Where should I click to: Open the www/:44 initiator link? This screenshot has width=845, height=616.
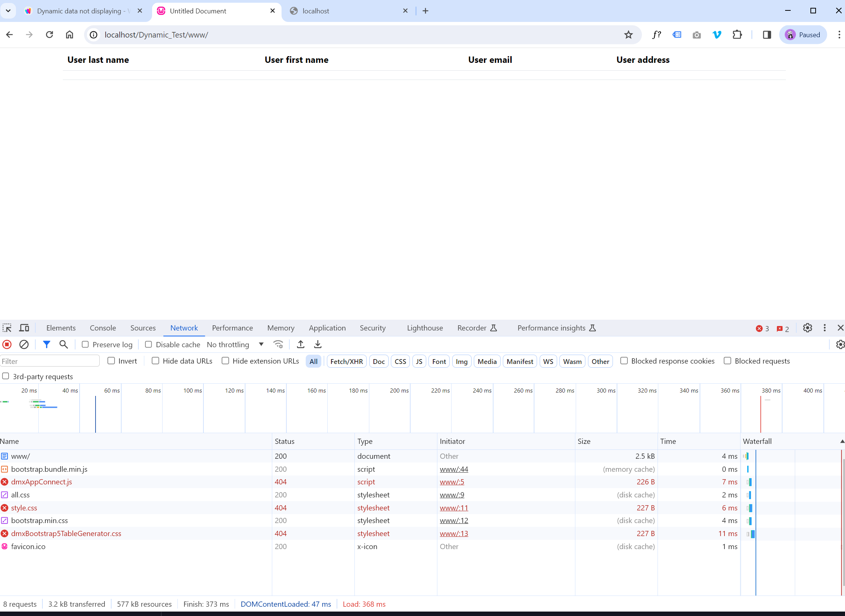[454, 469]
